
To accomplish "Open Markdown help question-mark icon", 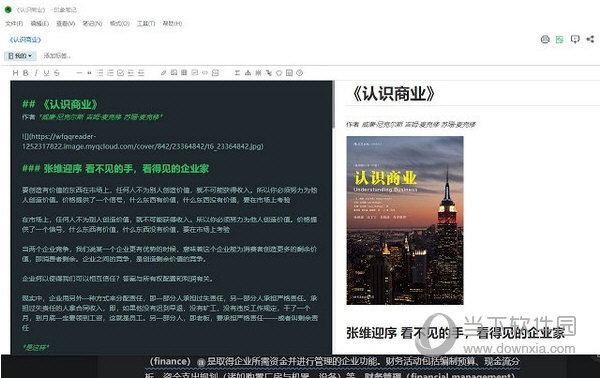I will 300,73.
